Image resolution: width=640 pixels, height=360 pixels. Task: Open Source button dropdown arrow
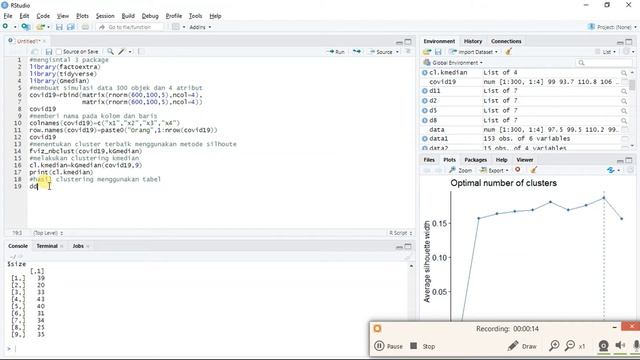point(398,52)
